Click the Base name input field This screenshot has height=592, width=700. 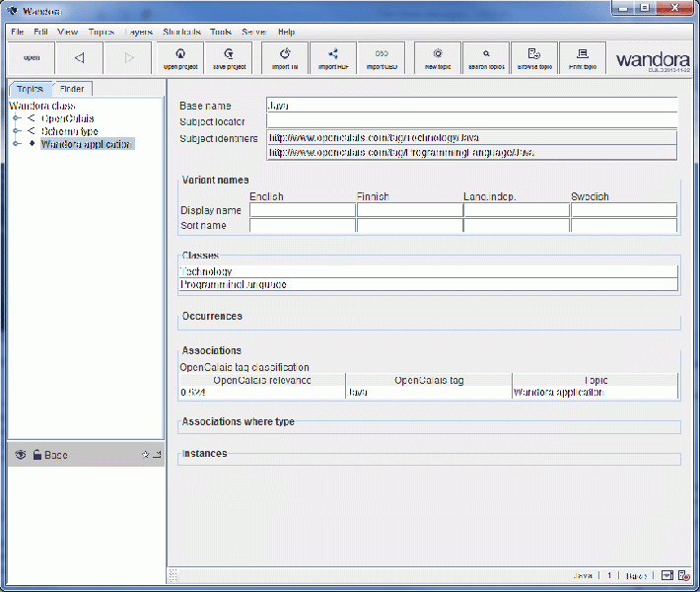pyautogui.click(x=471, y=105)
